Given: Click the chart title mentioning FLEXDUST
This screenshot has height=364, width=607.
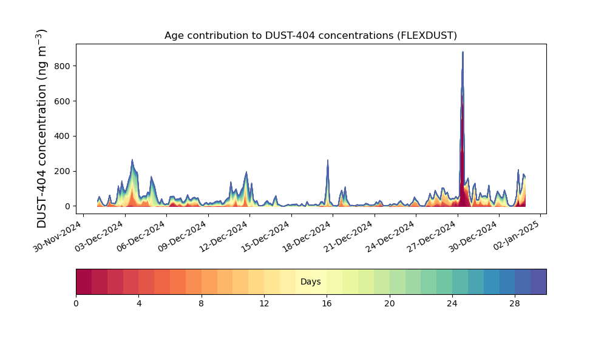Looking at the screenshot, I should pos(310,36).
